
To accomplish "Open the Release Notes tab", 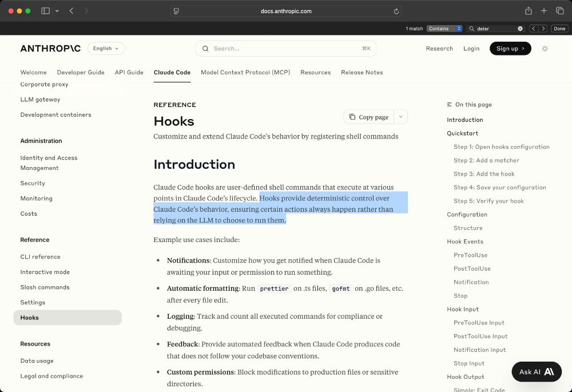I will (362, 72).
